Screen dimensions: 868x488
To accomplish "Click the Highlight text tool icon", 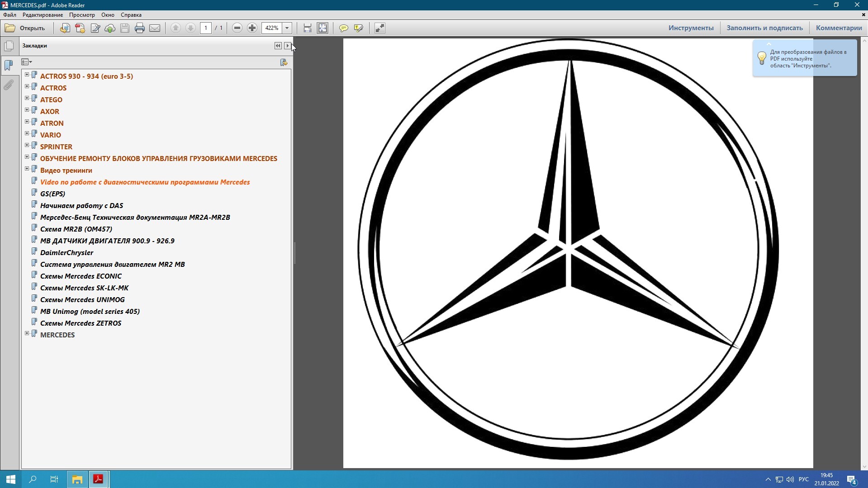I will coord(359,28).
